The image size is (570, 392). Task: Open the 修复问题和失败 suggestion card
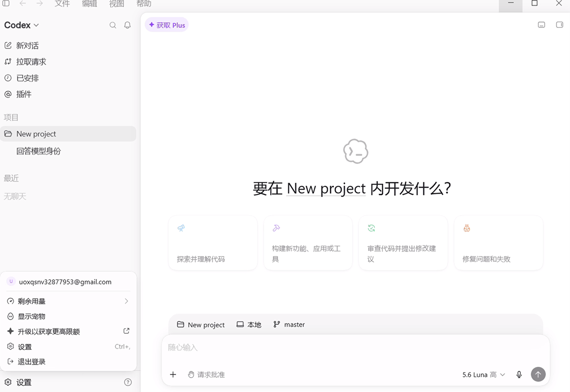[x=499, y=243]
